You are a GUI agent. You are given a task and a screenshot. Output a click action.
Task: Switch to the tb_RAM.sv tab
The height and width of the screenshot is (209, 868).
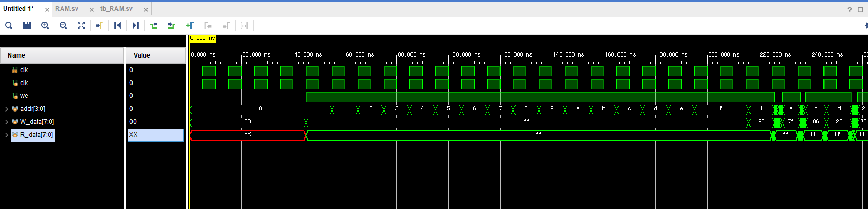[x=116, y=9]
